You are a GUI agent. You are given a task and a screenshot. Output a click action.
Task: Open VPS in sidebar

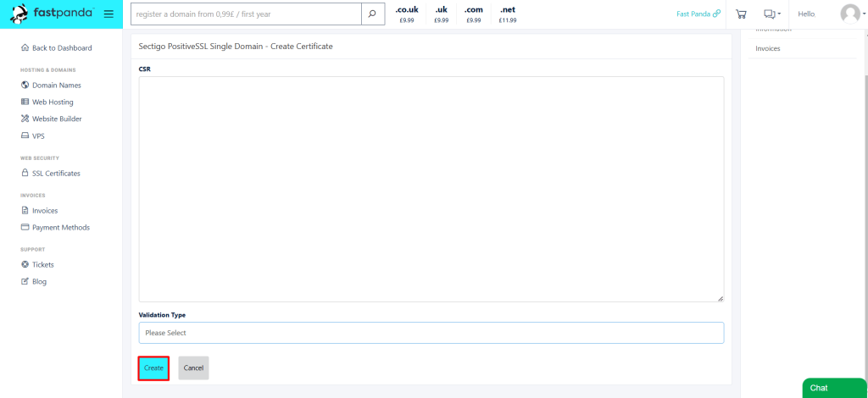[33, 136]
